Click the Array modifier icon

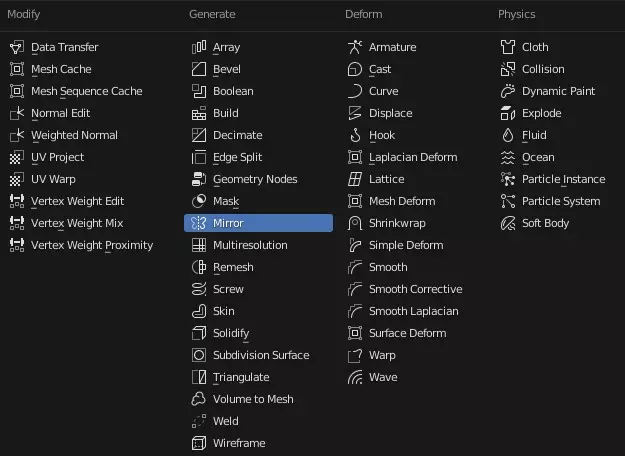[199, 47]
